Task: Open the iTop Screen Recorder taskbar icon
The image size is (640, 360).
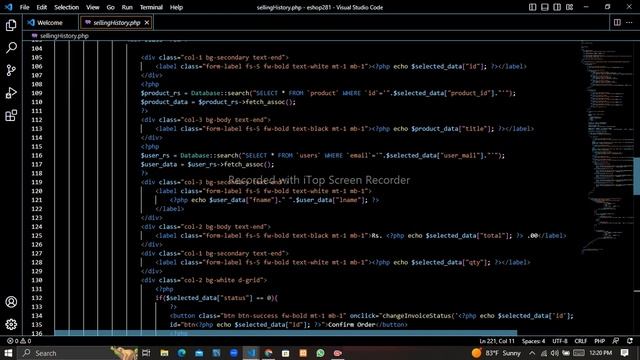Action: [x=338, y=353]
